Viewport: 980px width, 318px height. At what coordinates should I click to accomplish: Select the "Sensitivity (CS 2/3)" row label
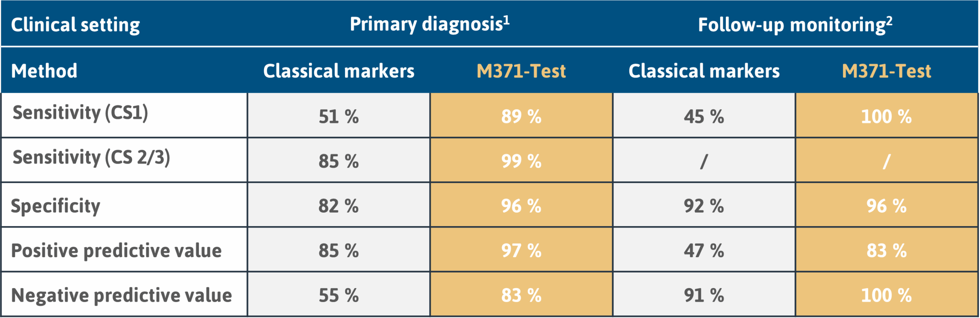pyautogui.click(x=91, y=157)
